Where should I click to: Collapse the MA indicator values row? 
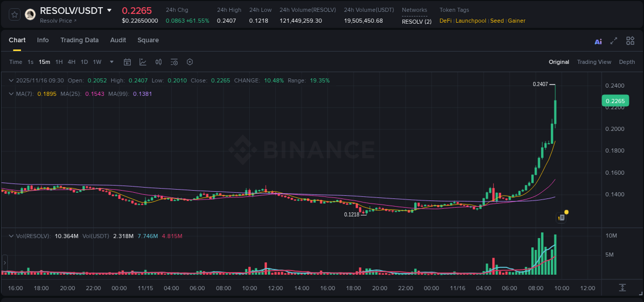click(x=11, y=94)
